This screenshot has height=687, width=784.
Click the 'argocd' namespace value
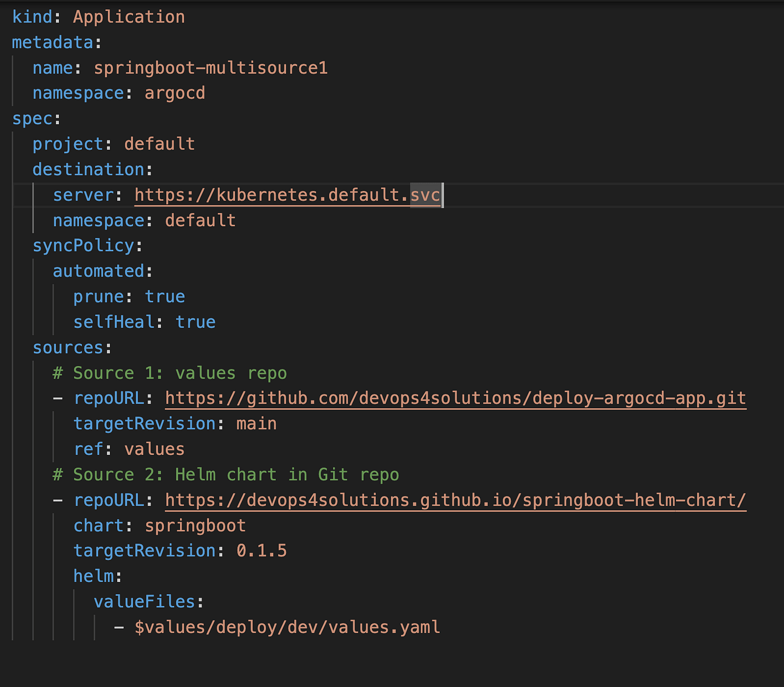174,94
